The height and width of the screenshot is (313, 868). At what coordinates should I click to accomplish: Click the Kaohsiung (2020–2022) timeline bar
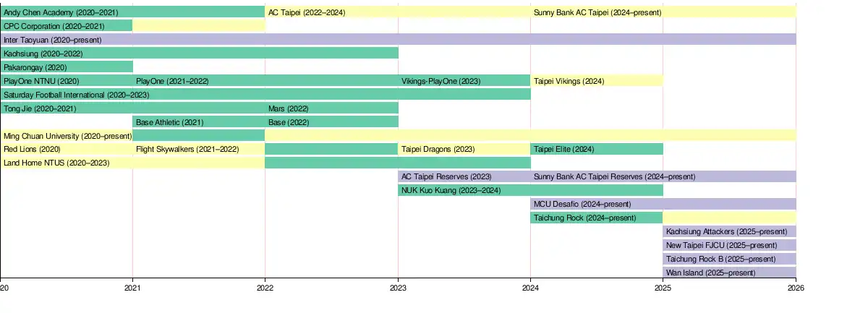tap(199, 53)
